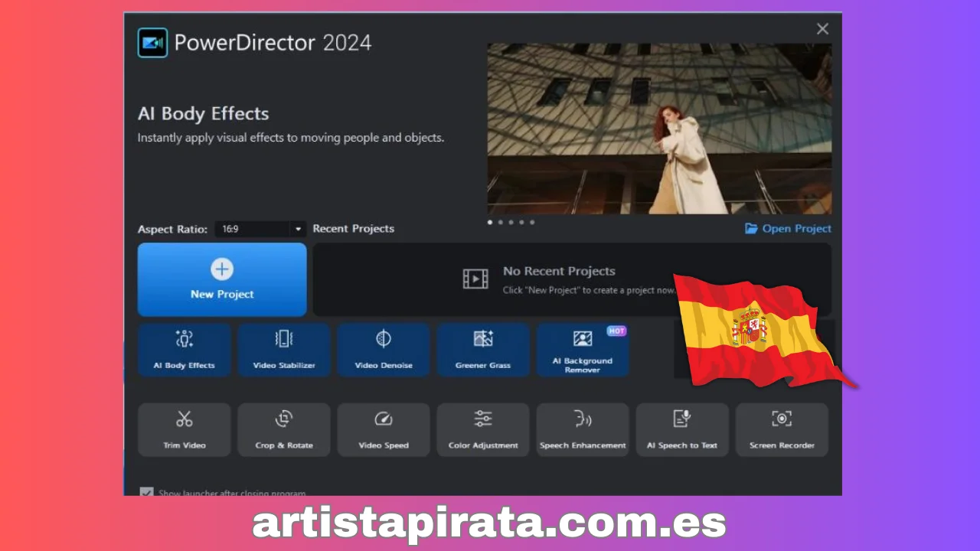Screen dimensions: 980x551
Task: Open the Speech Enhancement tool
Action: tap(583, 430)
